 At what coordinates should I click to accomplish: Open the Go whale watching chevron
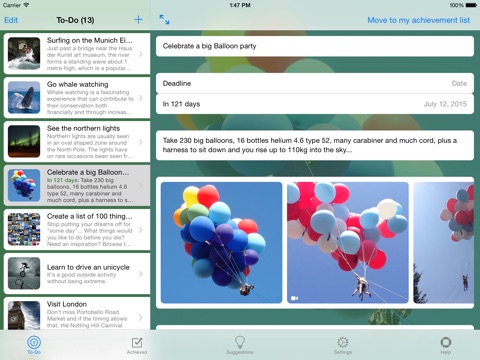tap(141, 98)
